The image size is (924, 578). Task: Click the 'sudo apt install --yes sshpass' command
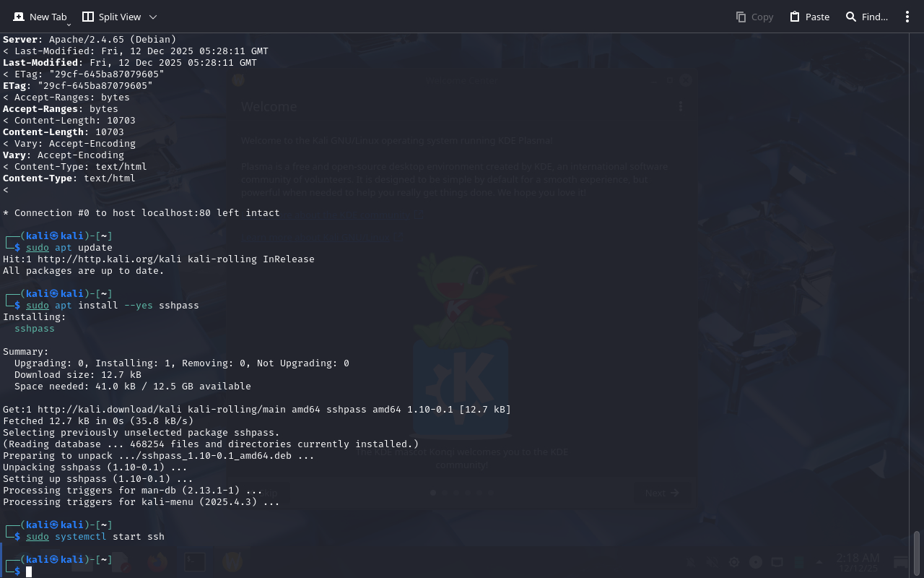pos(112,306)
